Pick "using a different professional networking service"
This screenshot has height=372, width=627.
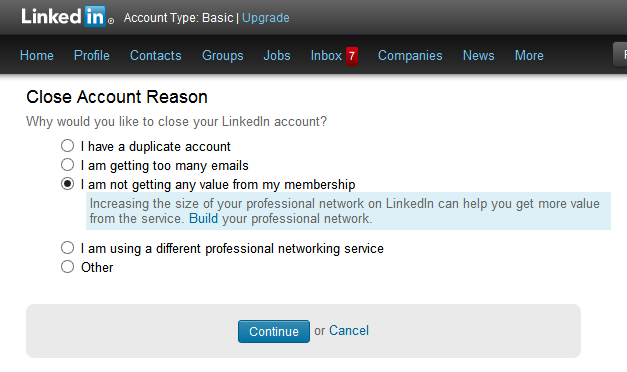click(68, 248)
